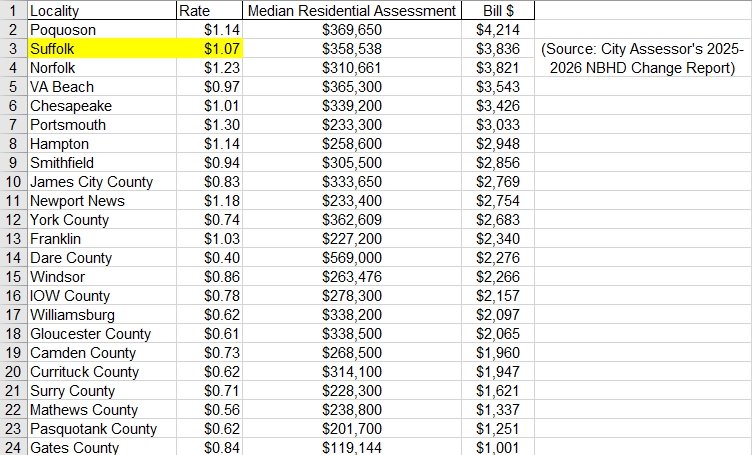Click the City Assessor's source note text

click(x=642, y=58)
